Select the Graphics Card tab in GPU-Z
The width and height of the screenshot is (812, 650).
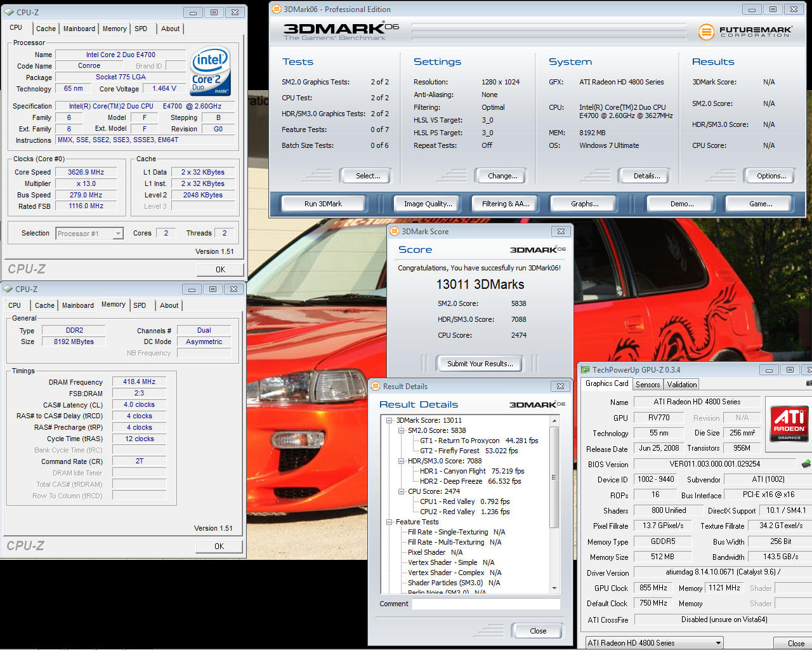(606, 383)
